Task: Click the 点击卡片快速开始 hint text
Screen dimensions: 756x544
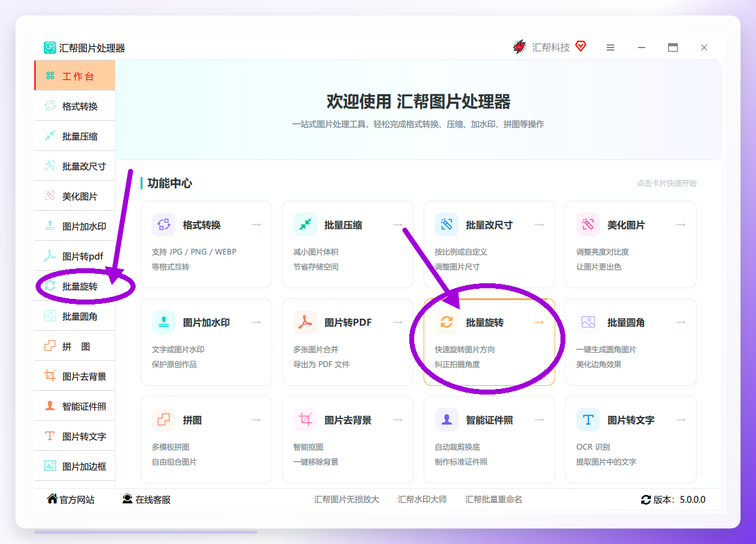Action: (x=667, y=183)
